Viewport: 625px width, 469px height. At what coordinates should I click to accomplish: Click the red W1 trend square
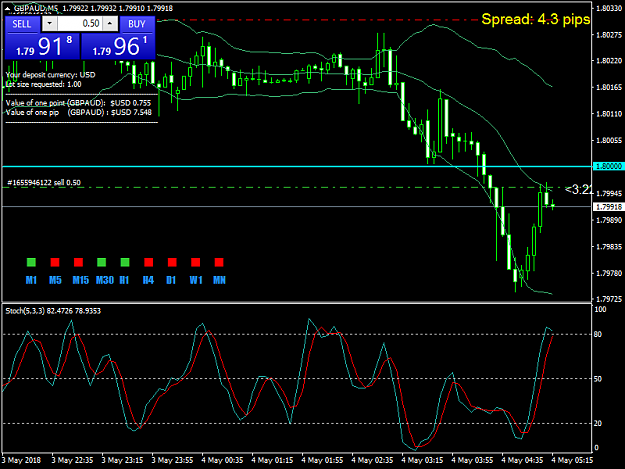click(x=195, y=262)
